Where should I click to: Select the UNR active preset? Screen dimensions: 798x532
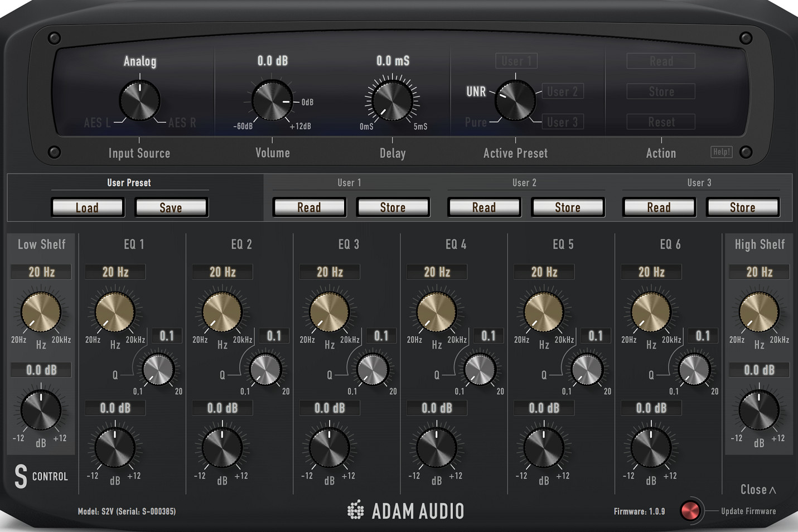pyautogui.click(x=476, y=91)
